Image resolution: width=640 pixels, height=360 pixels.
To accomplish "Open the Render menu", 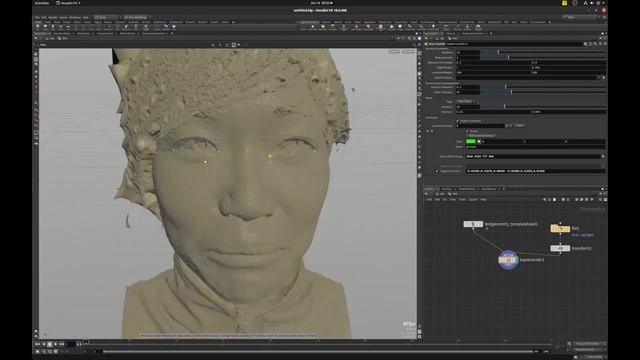I will point(53,18).
